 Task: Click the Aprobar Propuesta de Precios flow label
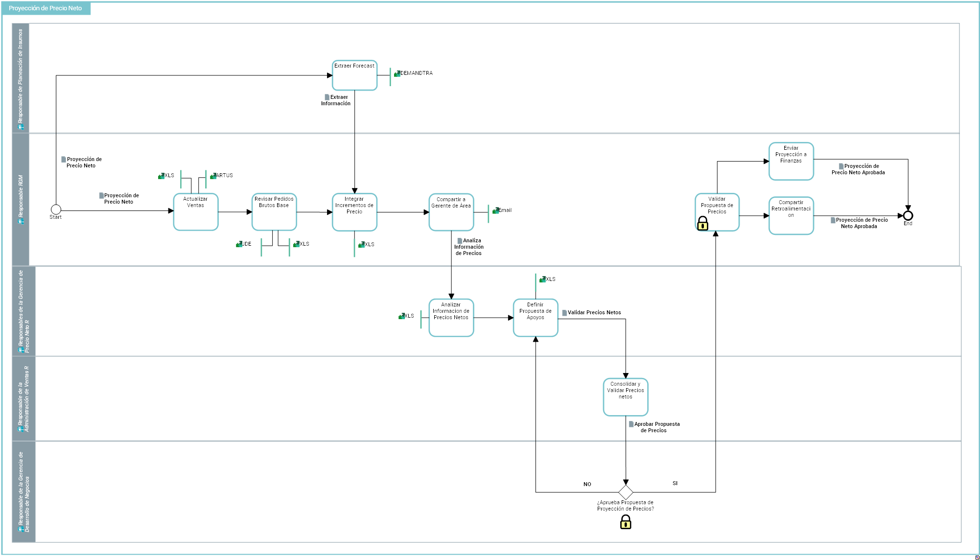[x=656, y=427]
